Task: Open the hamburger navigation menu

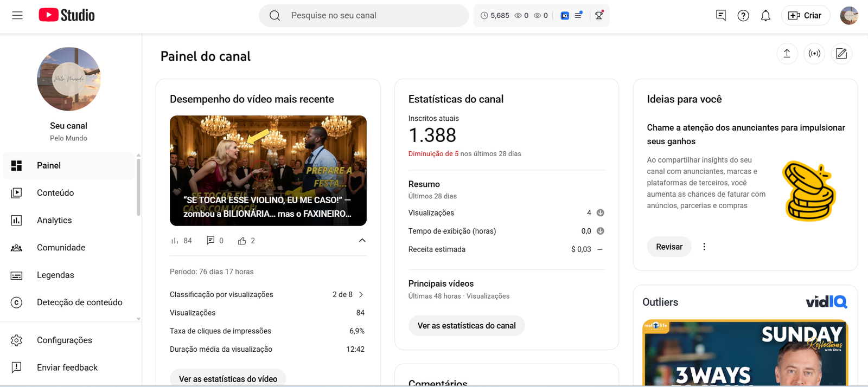Action: 17,15
